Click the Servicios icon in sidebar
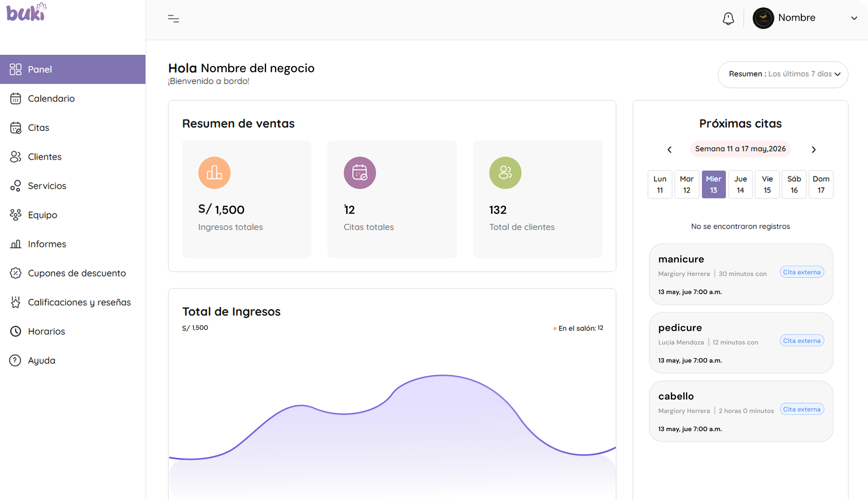This screenshot has height=500, width=868. (x=15, y=186)
